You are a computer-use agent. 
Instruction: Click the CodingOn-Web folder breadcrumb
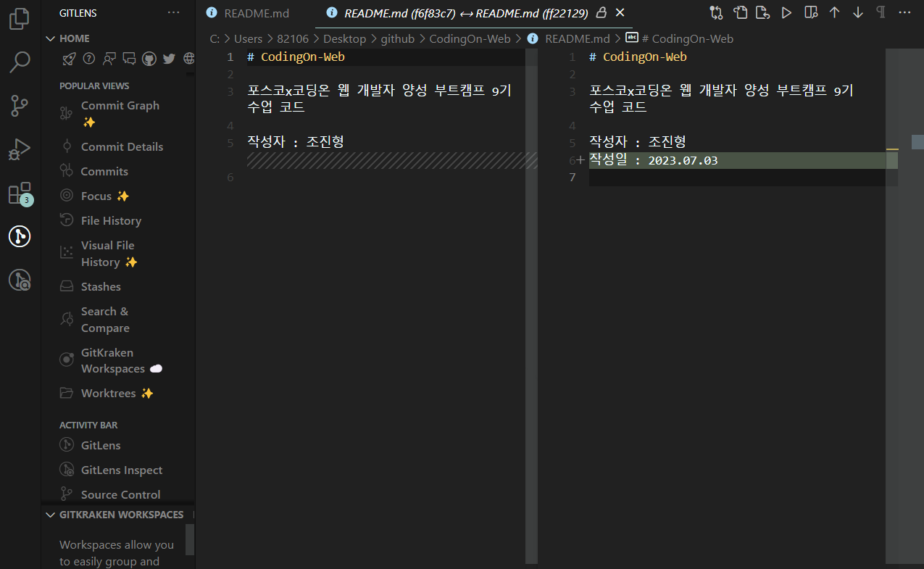[x=470, y=39]
